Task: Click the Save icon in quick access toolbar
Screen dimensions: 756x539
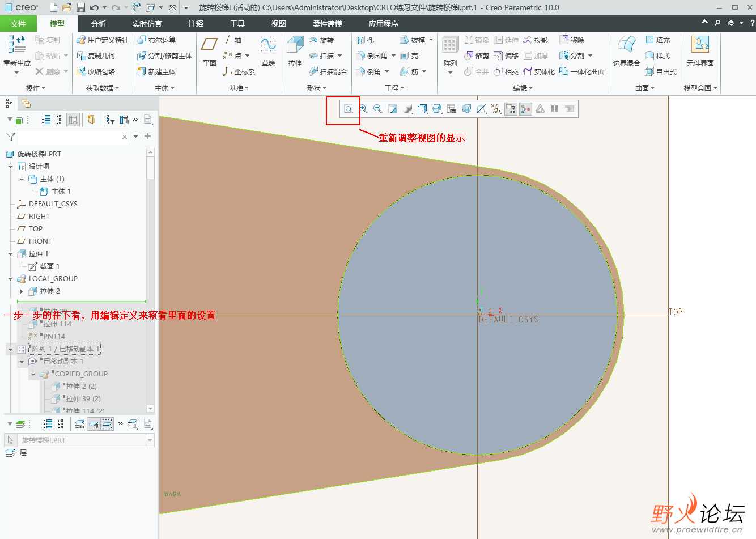Action: coord(80,7)
